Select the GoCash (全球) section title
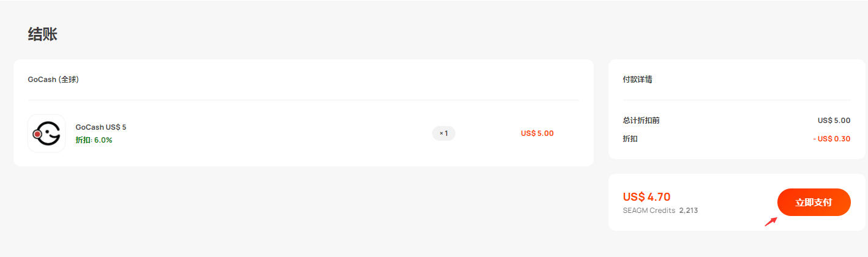 pos(53,80)
